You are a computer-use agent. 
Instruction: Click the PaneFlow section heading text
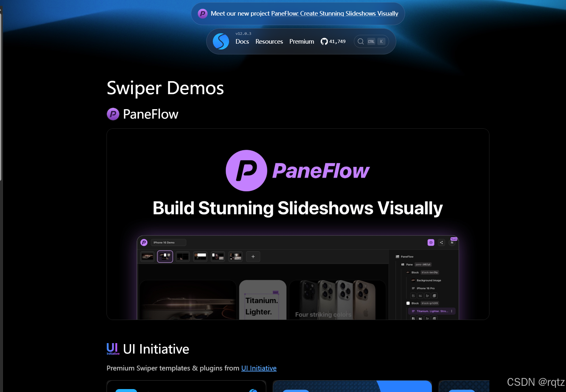tap(151, 114)
